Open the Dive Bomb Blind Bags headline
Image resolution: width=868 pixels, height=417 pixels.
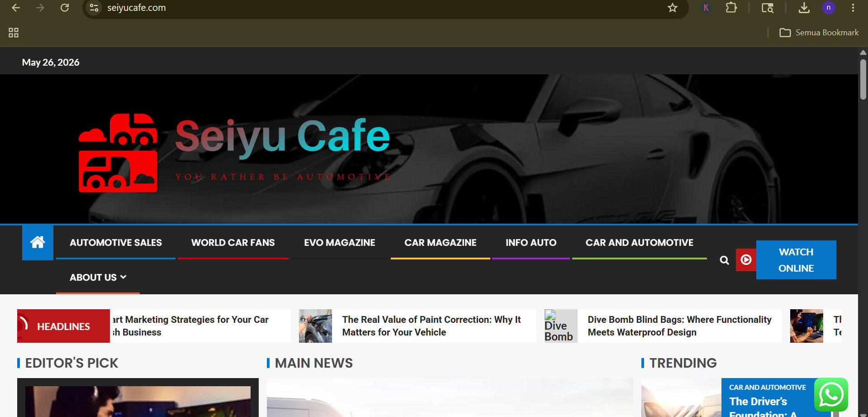tap(679, 326)
